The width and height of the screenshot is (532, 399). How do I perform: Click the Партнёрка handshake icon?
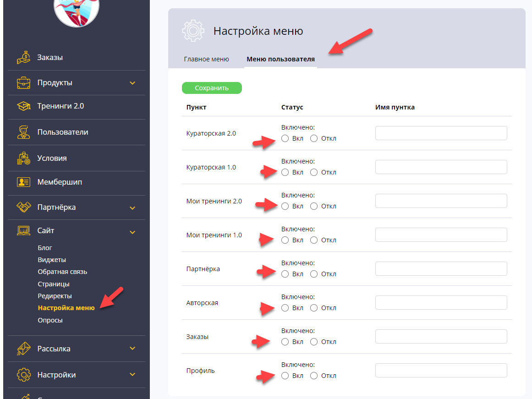(23, 208)
